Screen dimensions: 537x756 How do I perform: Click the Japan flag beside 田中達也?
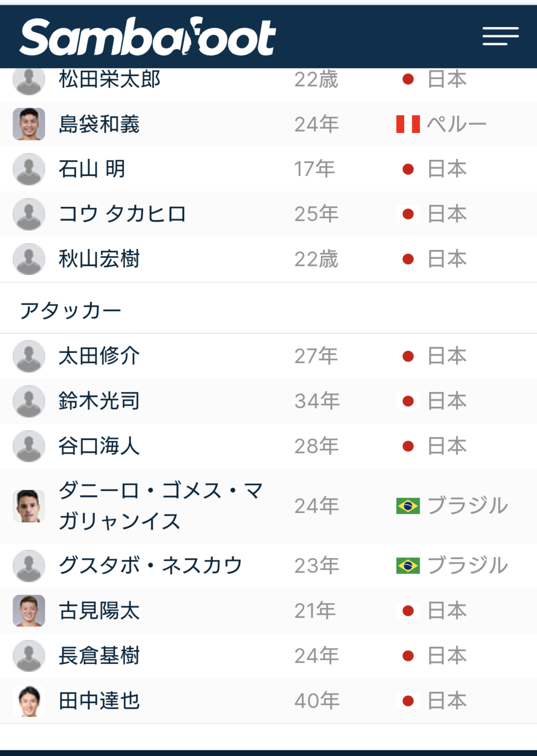[x=408, y=701]
